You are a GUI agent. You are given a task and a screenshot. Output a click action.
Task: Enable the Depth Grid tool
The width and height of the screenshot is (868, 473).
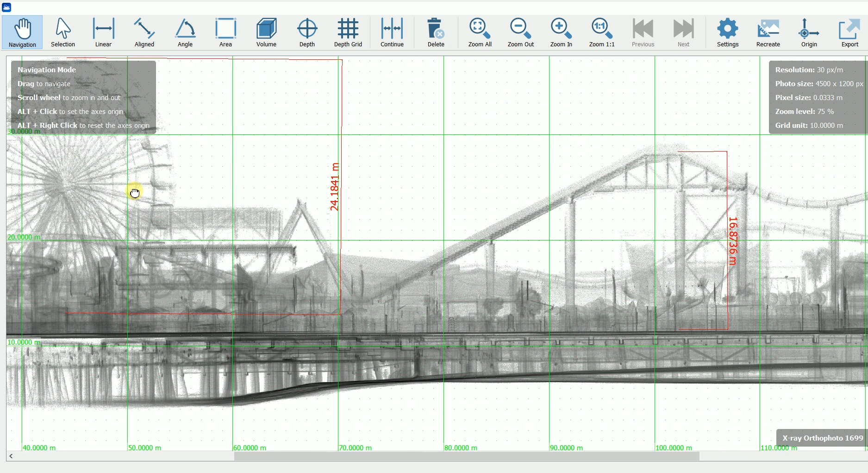(348, 32)
